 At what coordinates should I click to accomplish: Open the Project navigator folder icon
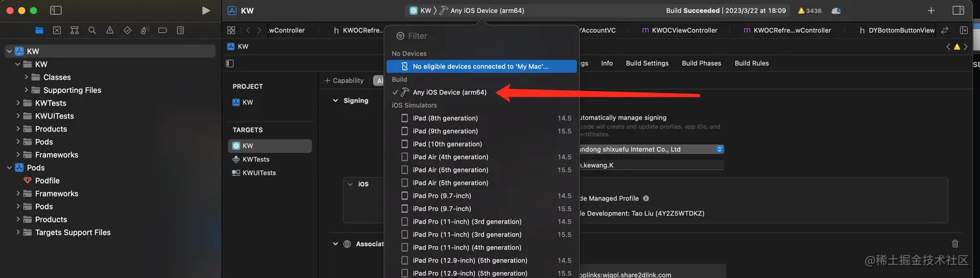(40, 30)
